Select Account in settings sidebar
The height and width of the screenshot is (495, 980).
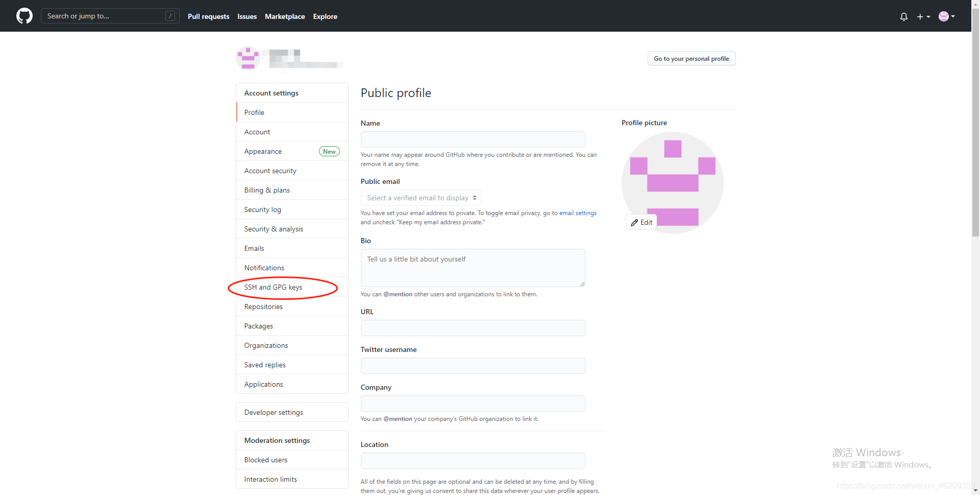(292, 132)
